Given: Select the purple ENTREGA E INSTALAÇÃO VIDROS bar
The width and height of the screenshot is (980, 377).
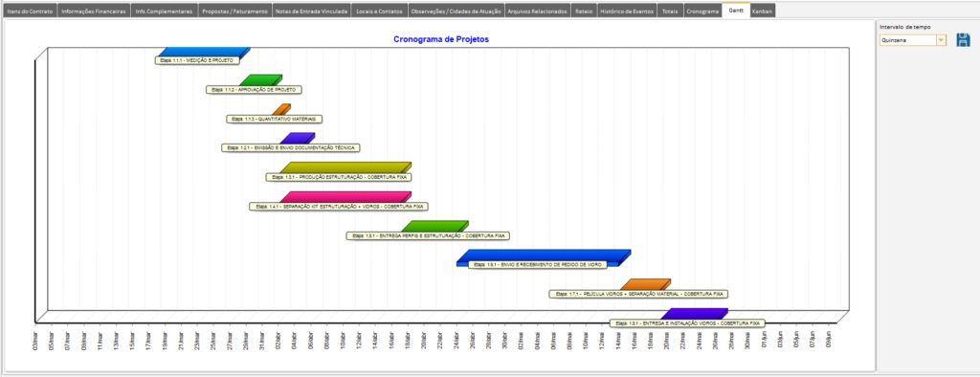Looking at the screenshot, I should [695, 313].
